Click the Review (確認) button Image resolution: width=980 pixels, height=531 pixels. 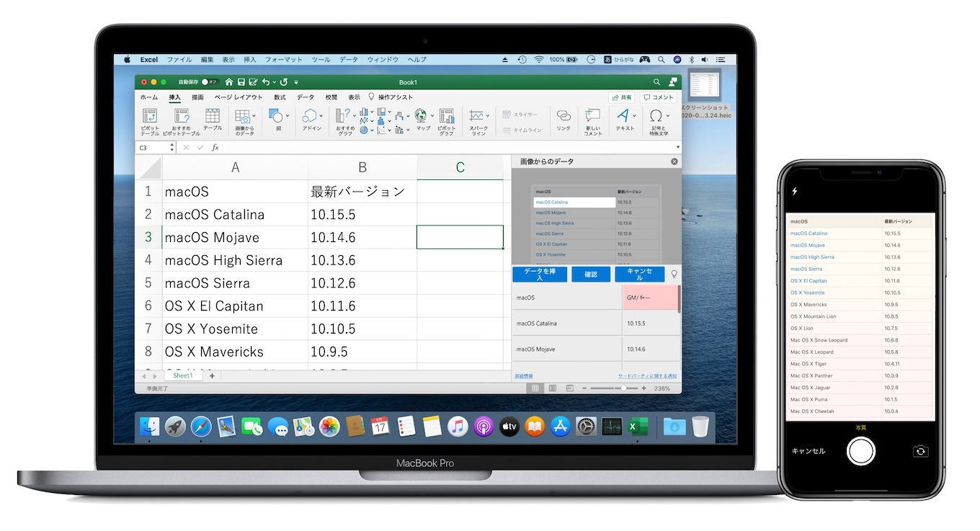(590, 275)
